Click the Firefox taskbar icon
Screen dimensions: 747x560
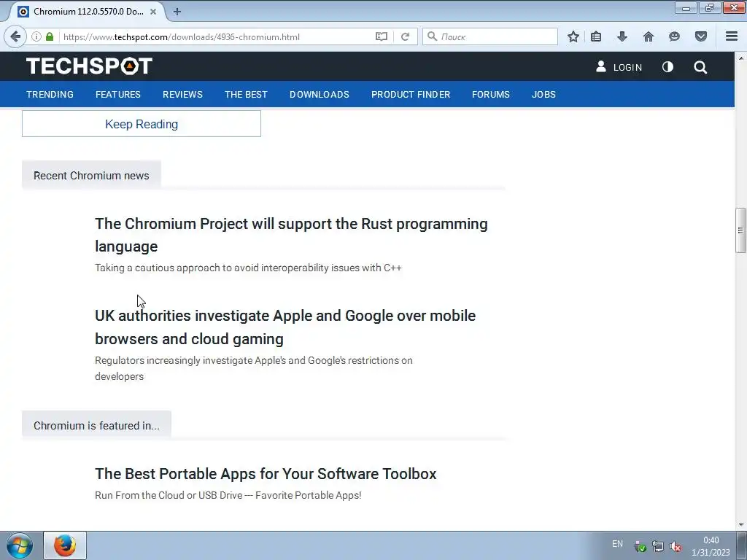(x=65, y=545)
